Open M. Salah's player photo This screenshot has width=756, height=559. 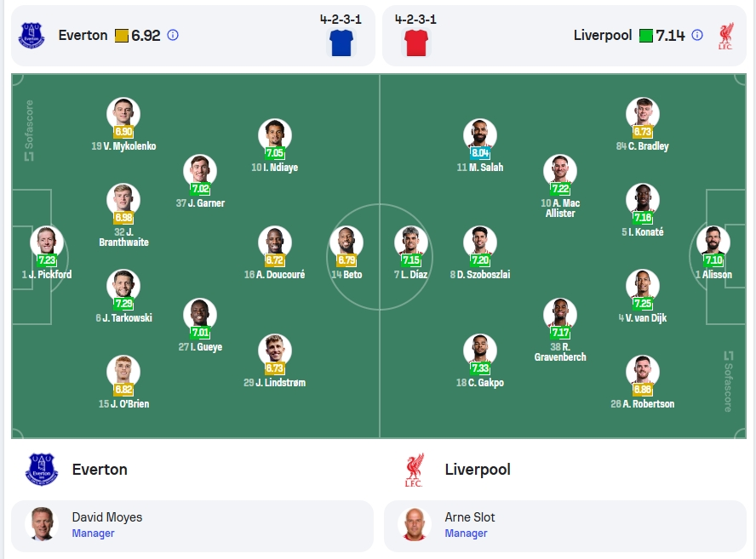point(479,134)
